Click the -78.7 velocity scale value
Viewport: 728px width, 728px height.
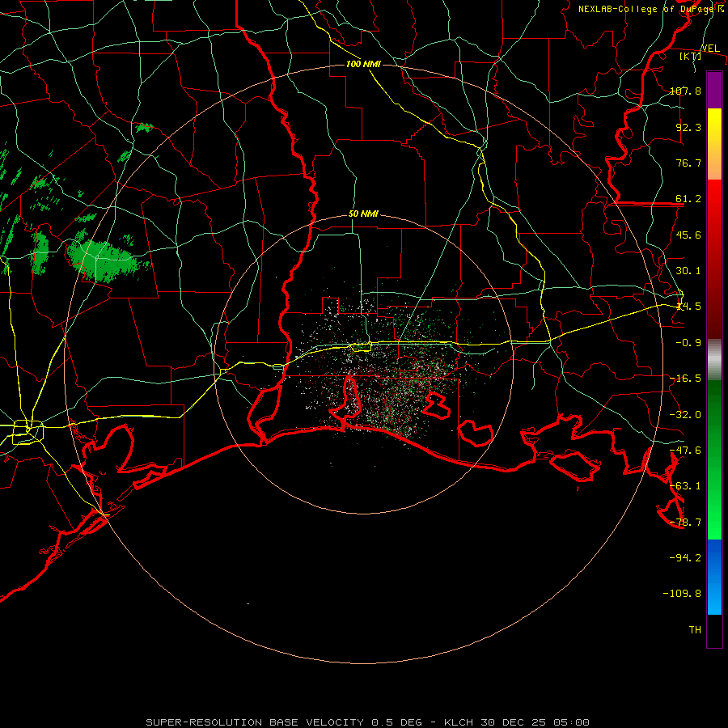(x=685, y=523)
